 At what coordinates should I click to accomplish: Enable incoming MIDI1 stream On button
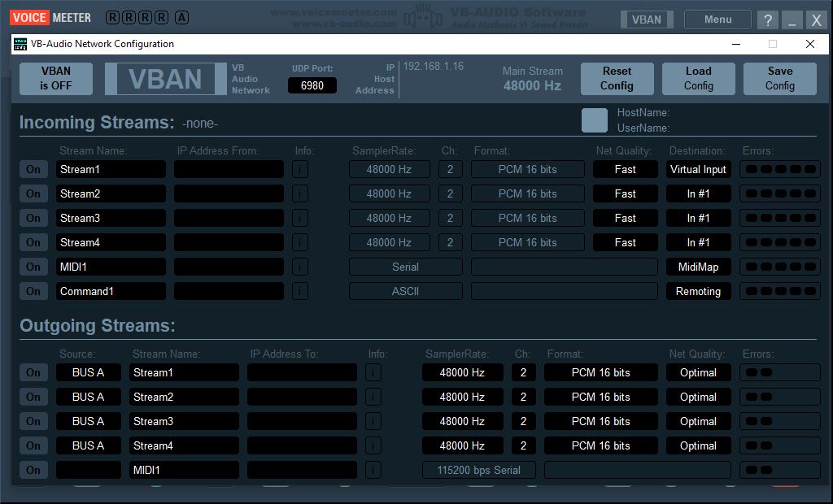[33, 267]
